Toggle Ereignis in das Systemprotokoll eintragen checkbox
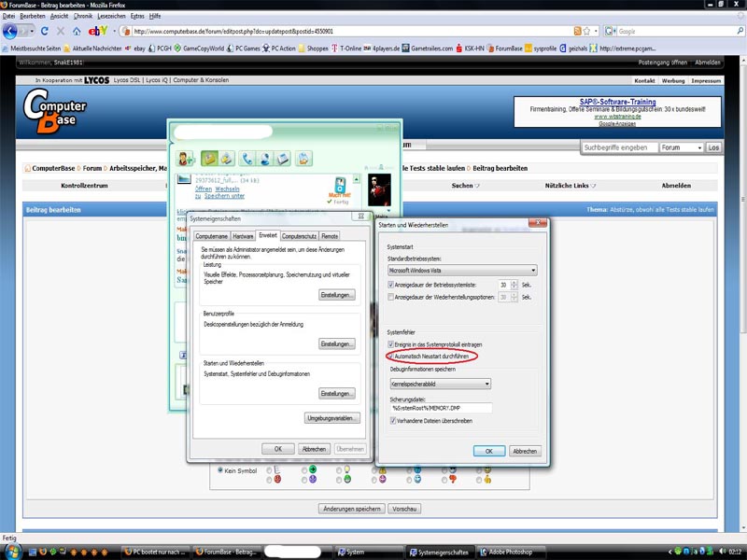 [x=390, y=344]
